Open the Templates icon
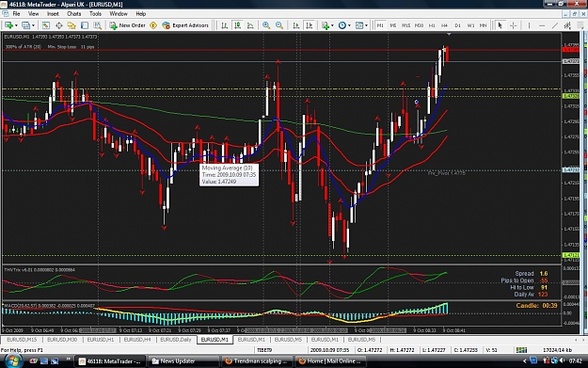The image size is (588, 368). 358,25
